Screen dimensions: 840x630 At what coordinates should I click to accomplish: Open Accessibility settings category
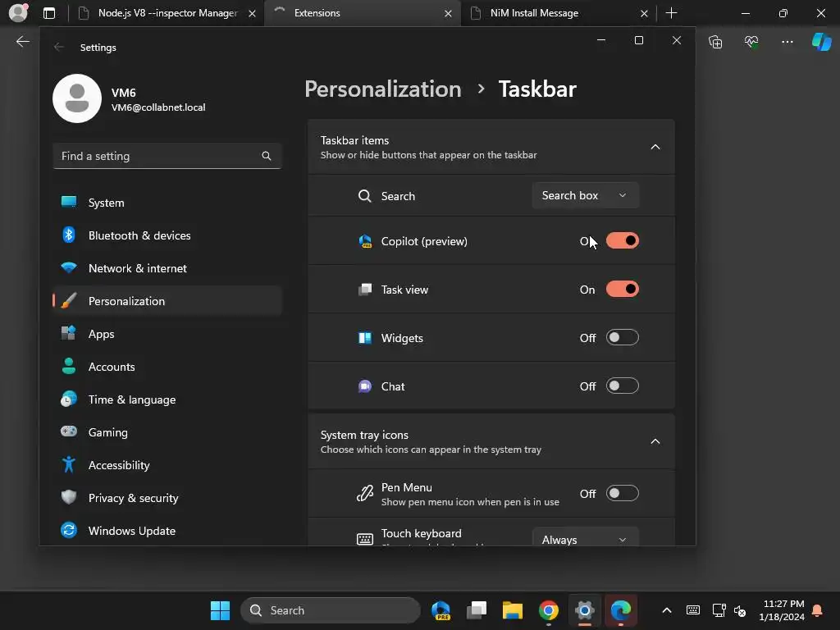(167, 465)
